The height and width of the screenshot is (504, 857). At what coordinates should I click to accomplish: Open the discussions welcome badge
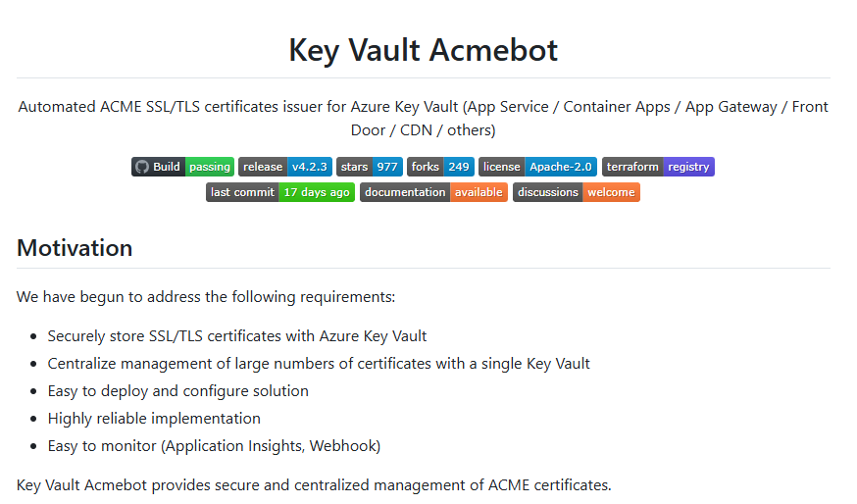(x=576, y=192)
